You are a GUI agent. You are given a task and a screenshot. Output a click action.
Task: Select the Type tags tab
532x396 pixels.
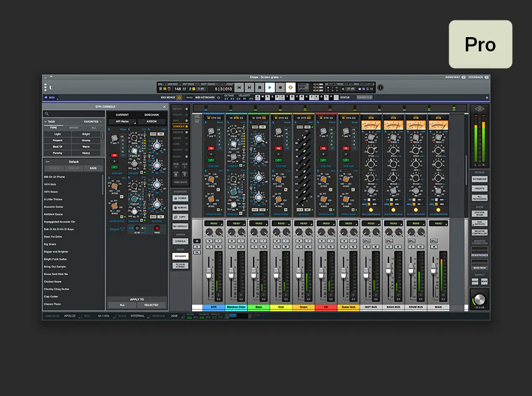click(x=53, y=127)
